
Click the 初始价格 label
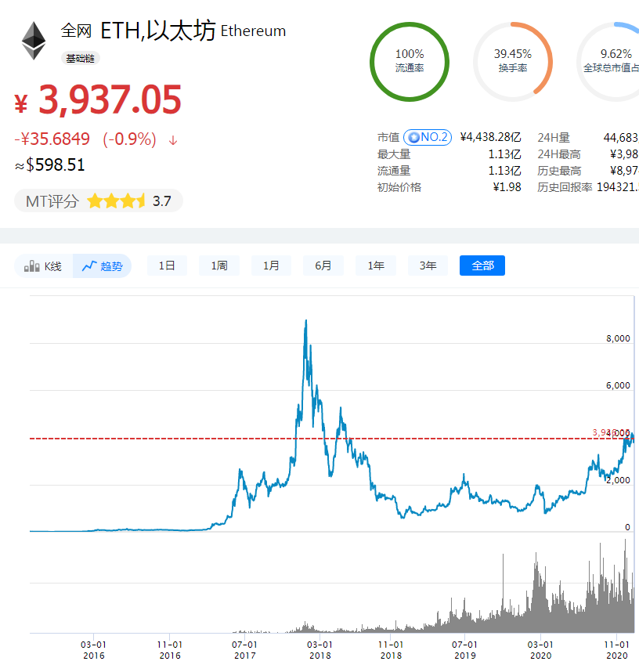[399, 187]
